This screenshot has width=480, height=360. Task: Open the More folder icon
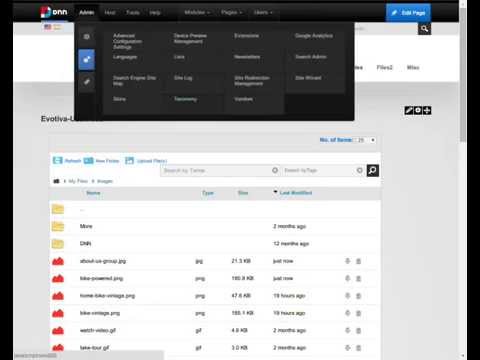[58, 226]
